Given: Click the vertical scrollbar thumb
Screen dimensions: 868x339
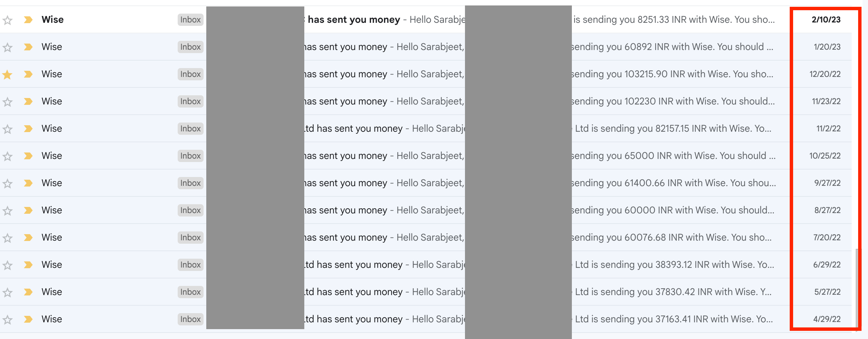Looking at the screenshot, I should (x=856, y=289).
